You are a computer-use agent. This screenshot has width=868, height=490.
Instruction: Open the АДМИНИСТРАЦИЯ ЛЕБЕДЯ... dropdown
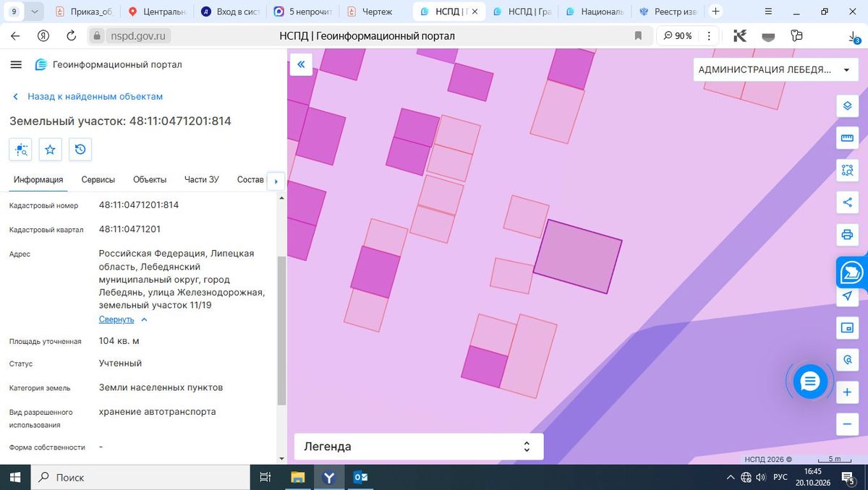coord(775,70)
